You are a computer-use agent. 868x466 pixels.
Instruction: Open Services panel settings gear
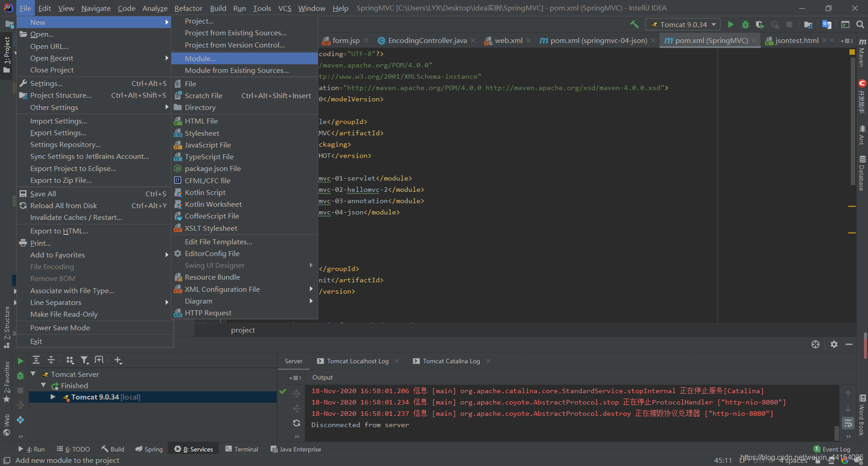[834, 344]
